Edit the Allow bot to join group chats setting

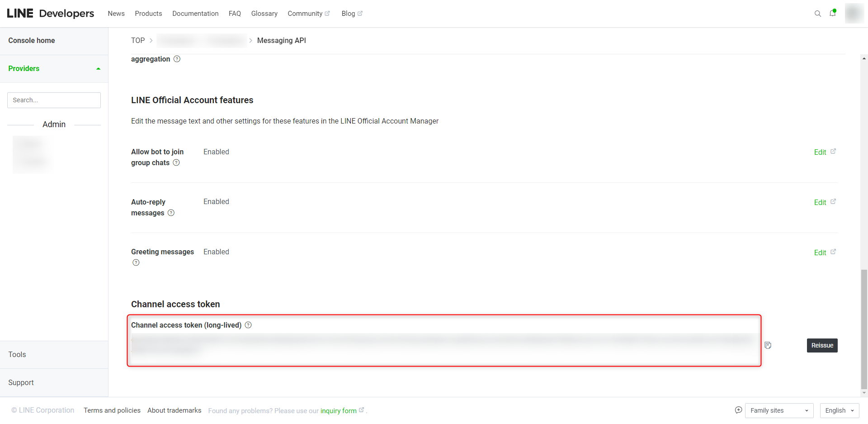click(x=825, y=152)
